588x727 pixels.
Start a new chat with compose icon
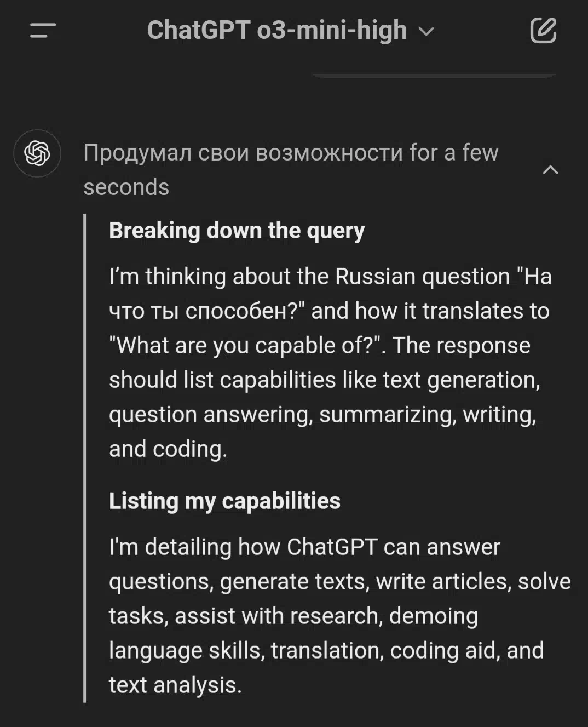543,31
